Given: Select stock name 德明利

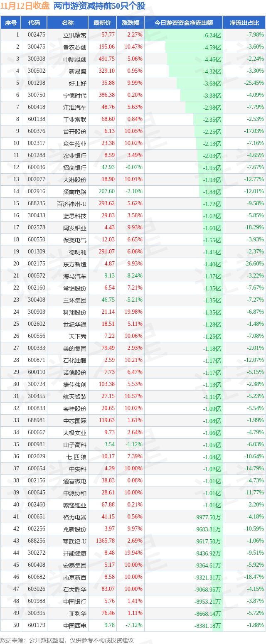Looking at the screenshot, I should pos(78,252).
